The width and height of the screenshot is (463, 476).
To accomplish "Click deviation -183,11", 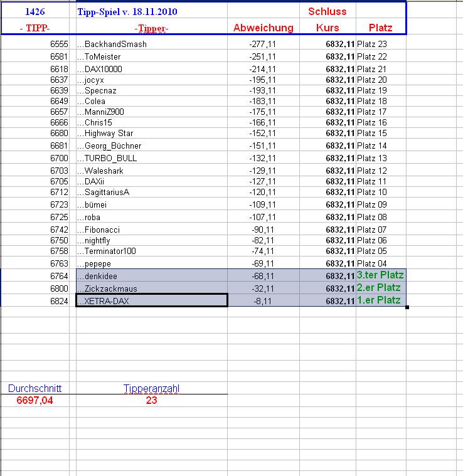I will [x=263, y=101].
